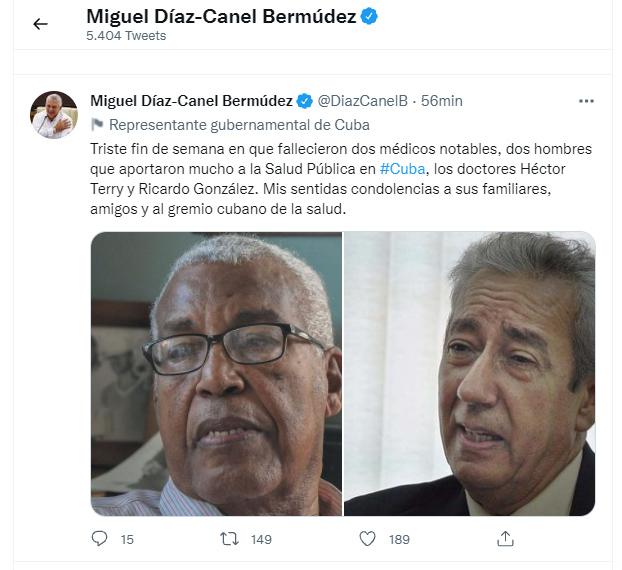Open the tweet's three-dot more menu
The image size is (622, 570).
click(x=586, y=101)
